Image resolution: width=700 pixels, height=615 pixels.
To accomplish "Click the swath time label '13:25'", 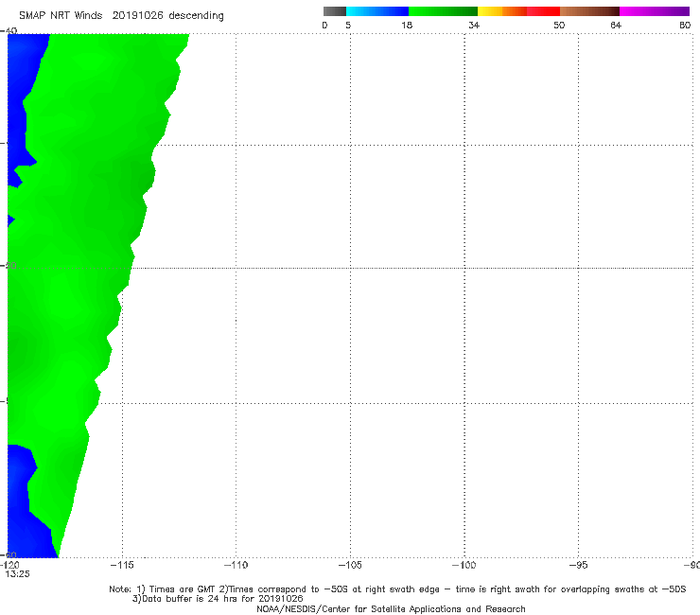I will pyautogui.click(x=17, y=574).
